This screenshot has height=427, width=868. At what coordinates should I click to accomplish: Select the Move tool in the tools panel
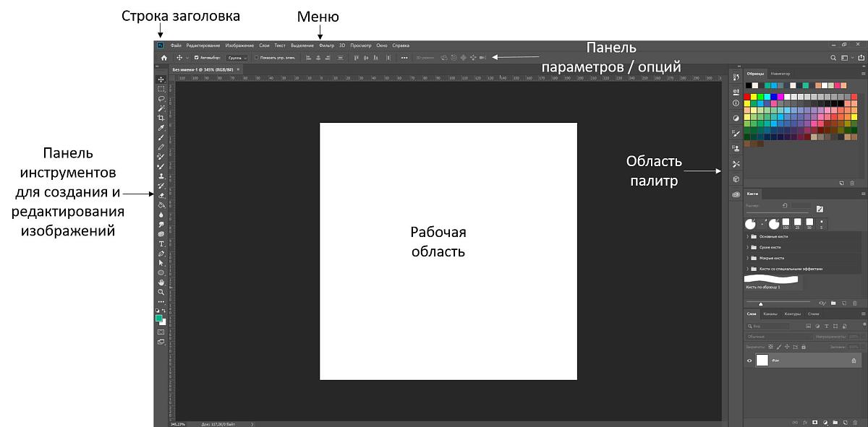click(x=161, y=79)
